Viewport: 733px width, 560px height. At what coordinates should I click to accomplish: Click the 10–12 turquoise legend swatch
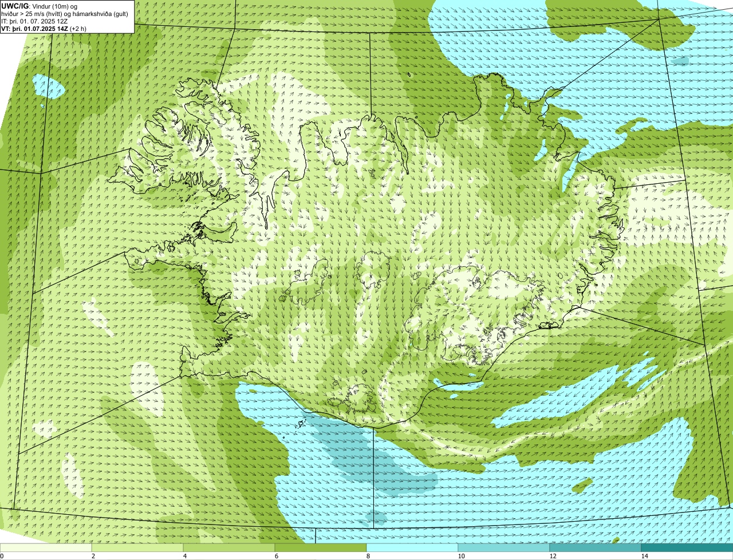[504, 547]
